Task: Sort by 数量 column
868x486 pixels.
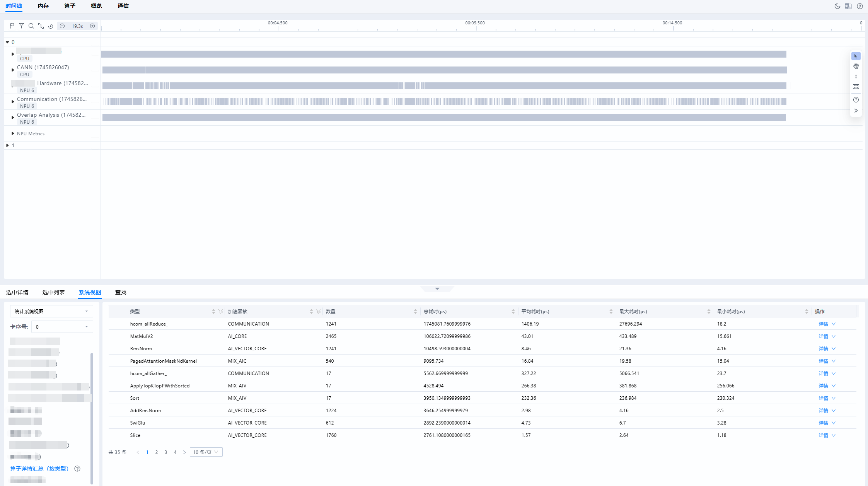Action: [415, 311]
